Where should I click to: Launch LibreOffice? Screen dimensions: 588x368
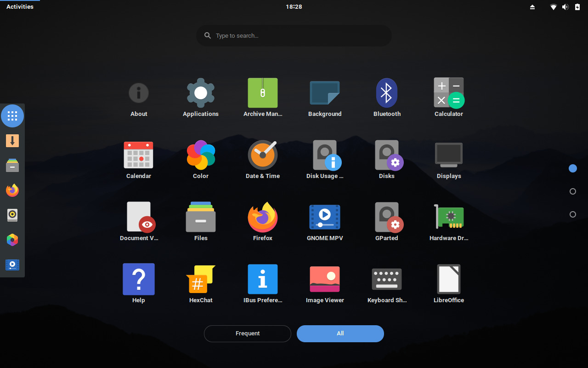(449, 279)
